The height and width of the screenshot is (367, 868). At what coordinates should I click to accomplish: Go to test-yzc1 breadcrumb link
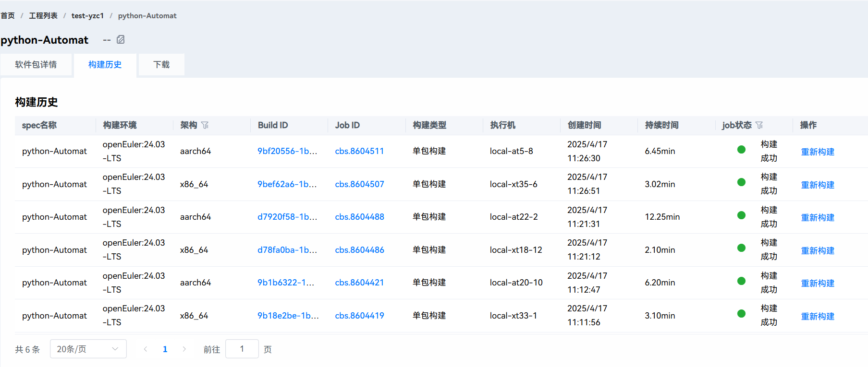click(x=87, y=16)
